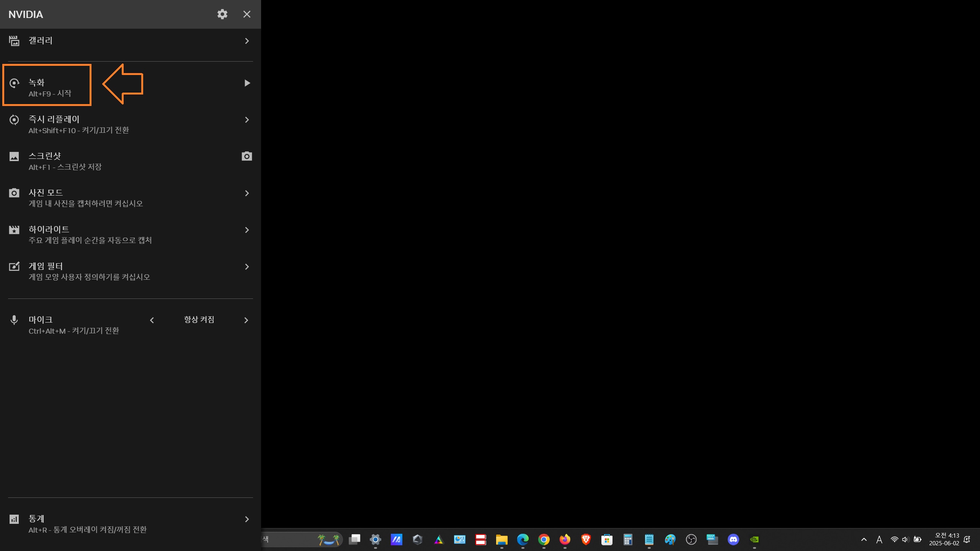The height and width of the screenshot is (551, 980).
Task: Click the 사진 모드 camera icon
Action: click(x=14, y=193)
